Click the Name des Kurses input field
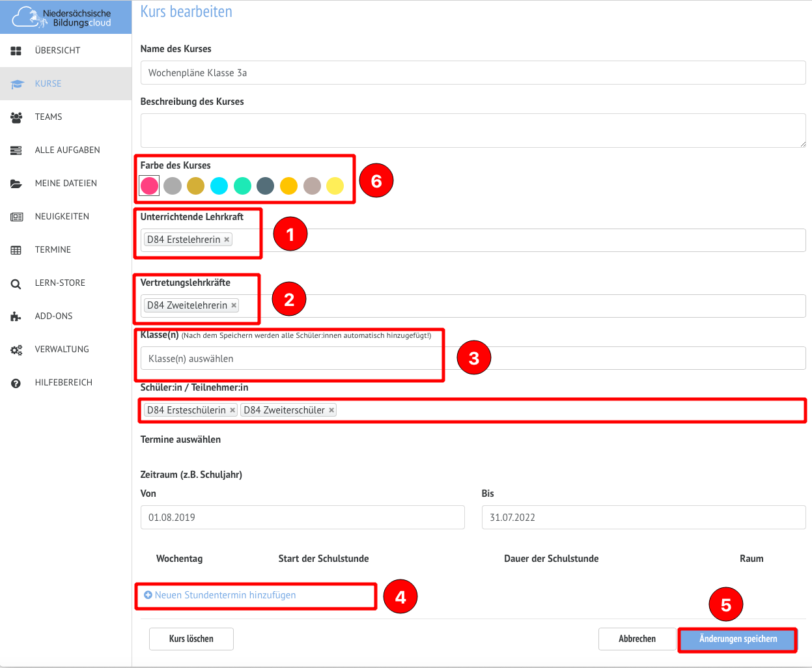 tap(473, 73)
